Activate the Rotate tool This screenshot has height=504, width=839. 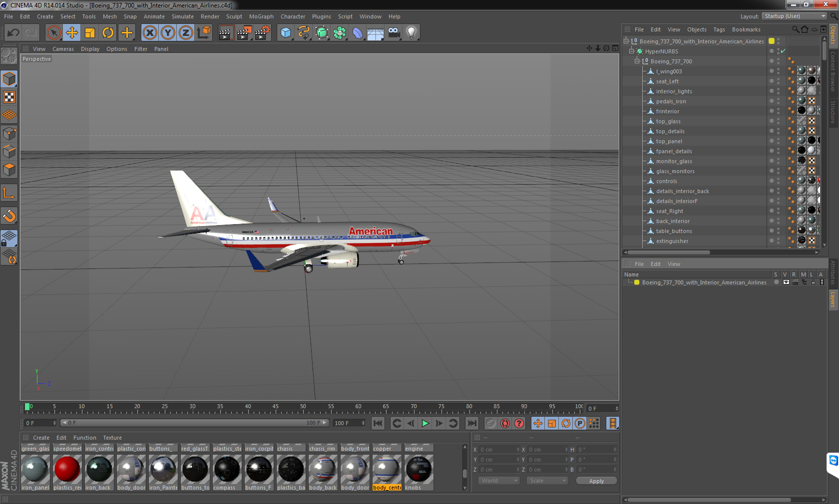[108, 33]
